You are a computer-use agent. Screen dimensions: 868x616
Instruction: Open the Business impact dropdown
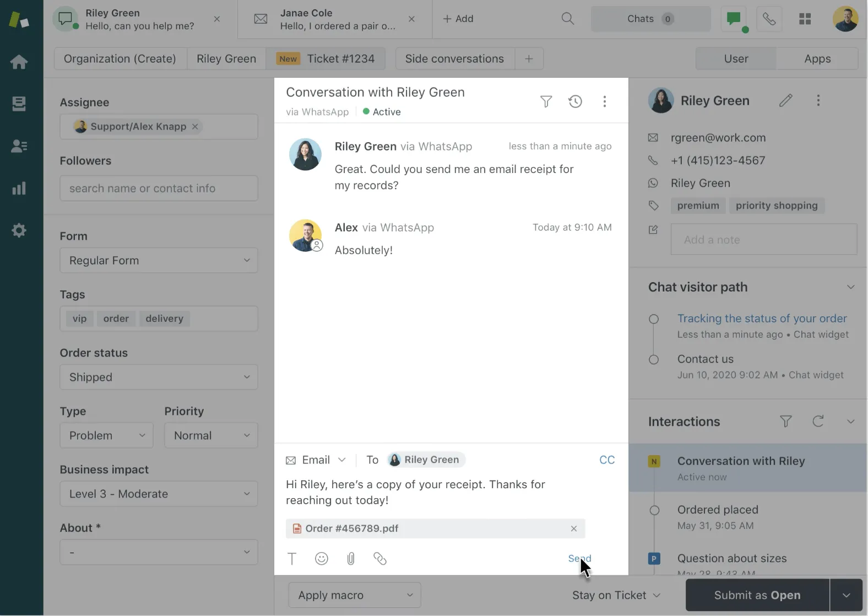click(x=159, y=494)
